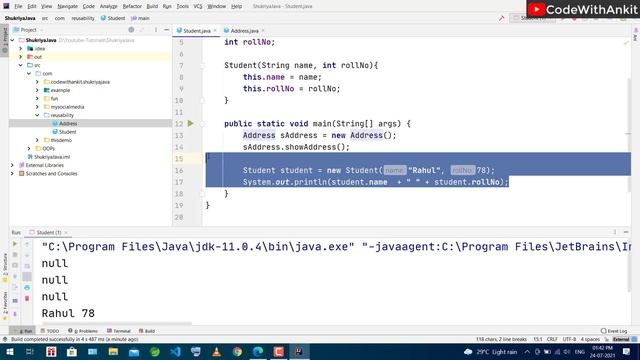Viewport: 640px width, 360px height.
Task: Click the print icon in Run toolbar
Action: pyautogui.click(x=27, y=287)
